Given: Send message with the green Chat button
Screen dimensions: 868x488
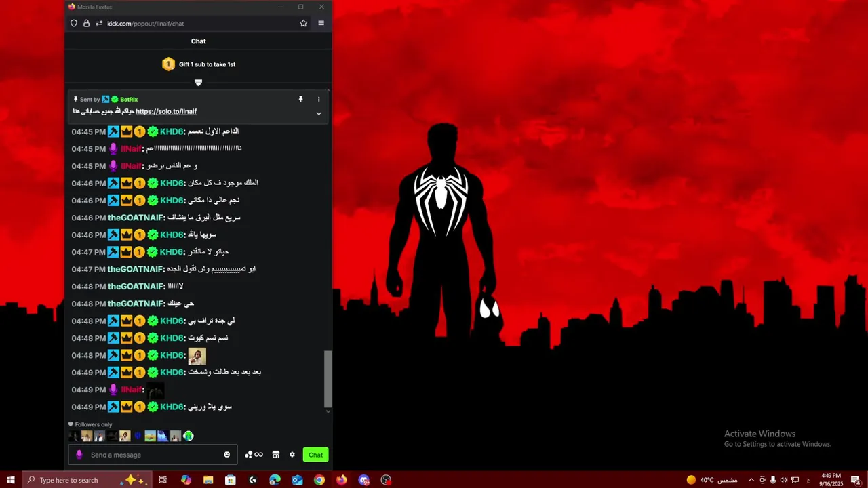Looking at the screenshot, I should click(x=316, y=455).
